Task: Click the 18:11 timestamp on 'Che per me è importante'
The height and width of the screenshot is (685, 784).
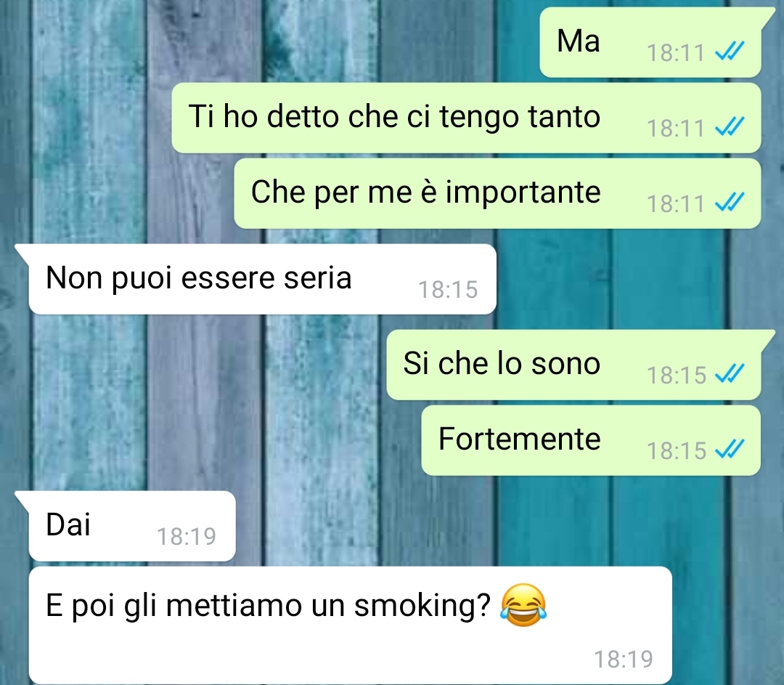Action: coord(676,203)
